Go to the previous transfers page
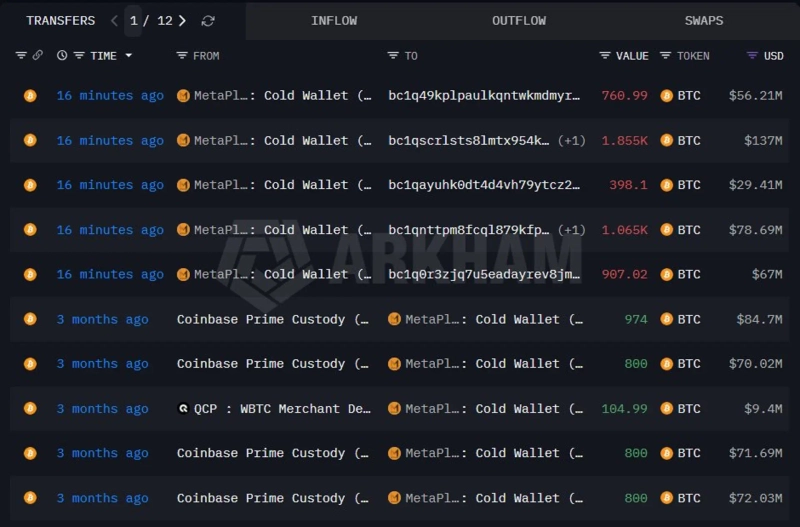This screenshot has height=527, width=800. tap(114, 21)
